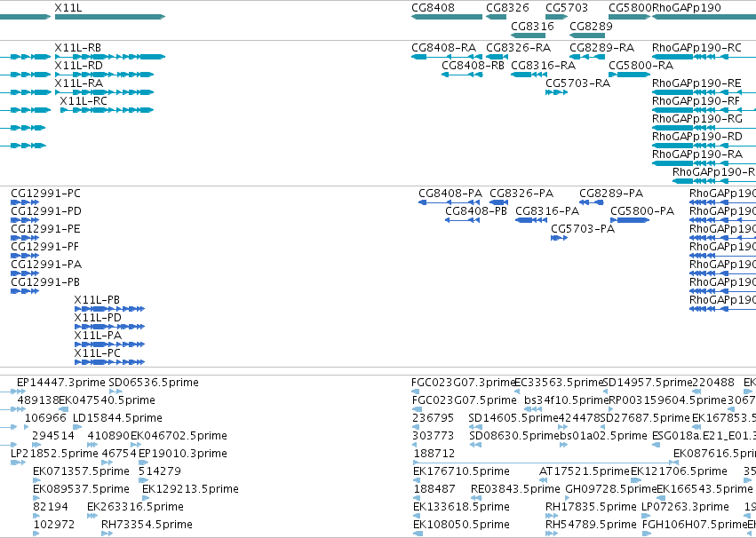
Task: Select EST label EK176710.5prime
Action: point(461,471)
